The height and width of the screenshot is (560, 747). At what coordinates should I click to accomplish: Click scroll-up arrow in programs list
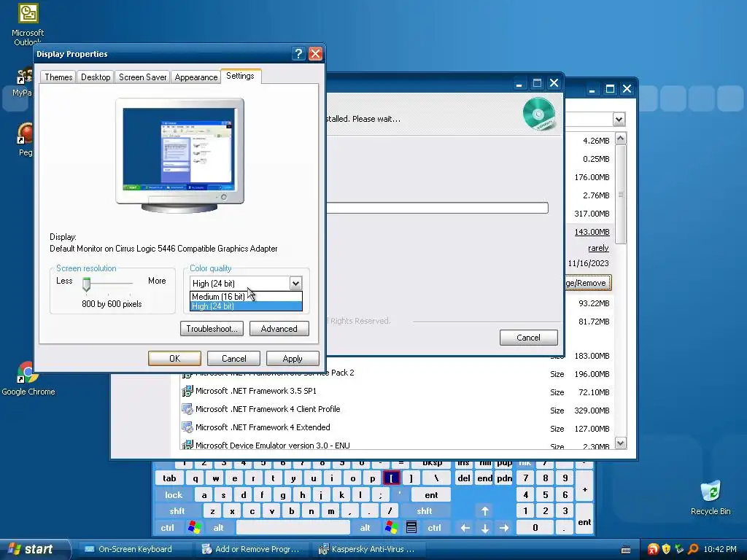(x=620, y=139)
